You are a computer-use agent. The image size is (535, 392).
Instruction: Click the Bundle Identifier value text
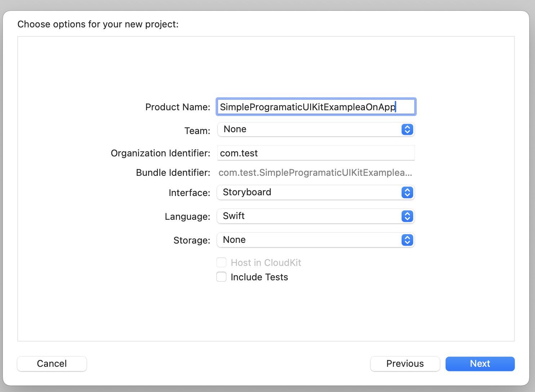[315, 173]
